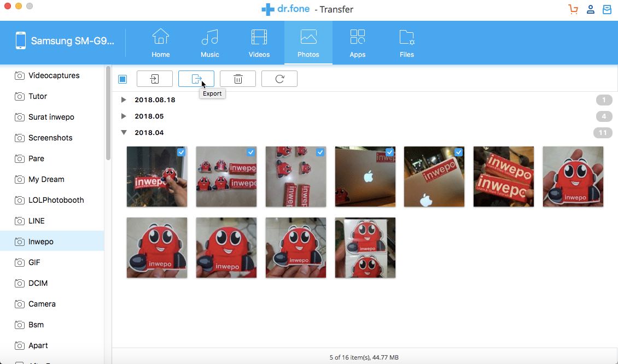Screen dimensions: 618x364
Task: Switch to the Files tab
Action: point(407,43)
